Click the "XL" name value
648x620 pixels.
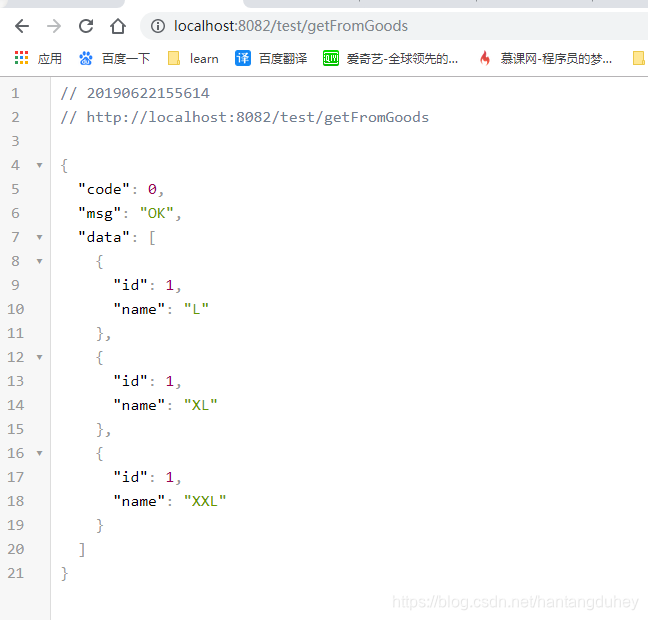200,405
